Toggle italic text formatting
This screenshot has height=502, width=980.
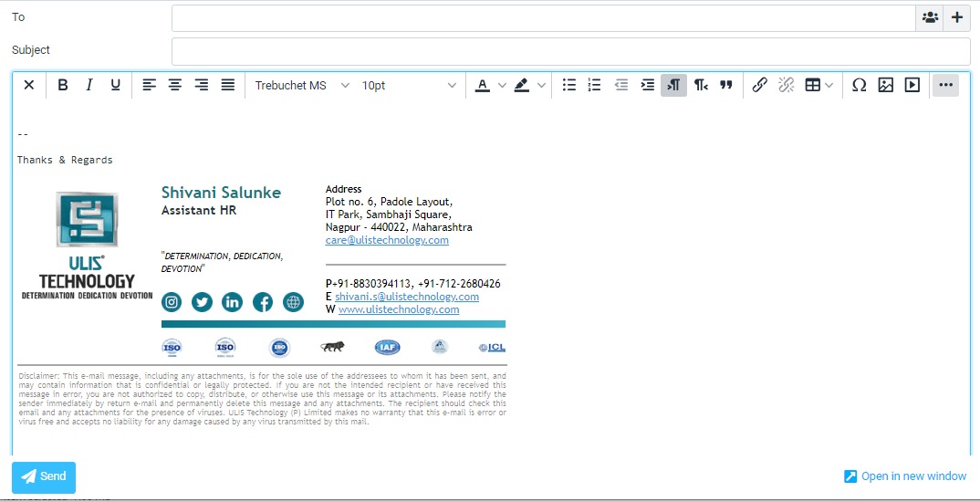pyautogui.click(x=89, y=85)
